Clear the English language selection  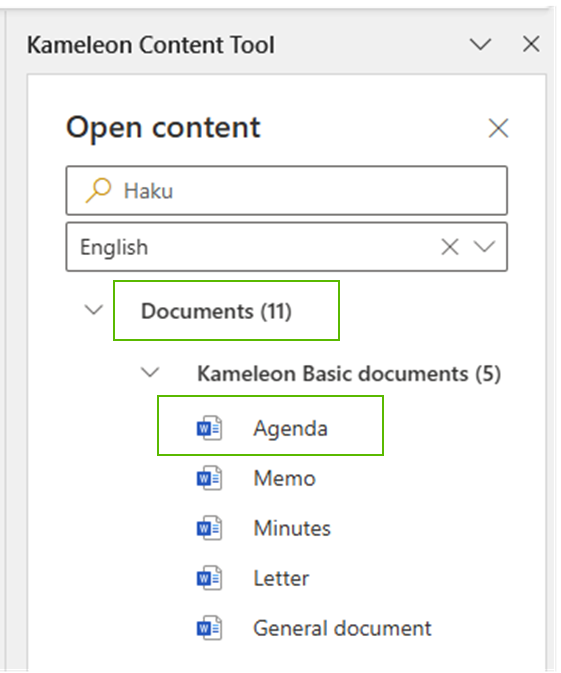click(x=450, y=247)
